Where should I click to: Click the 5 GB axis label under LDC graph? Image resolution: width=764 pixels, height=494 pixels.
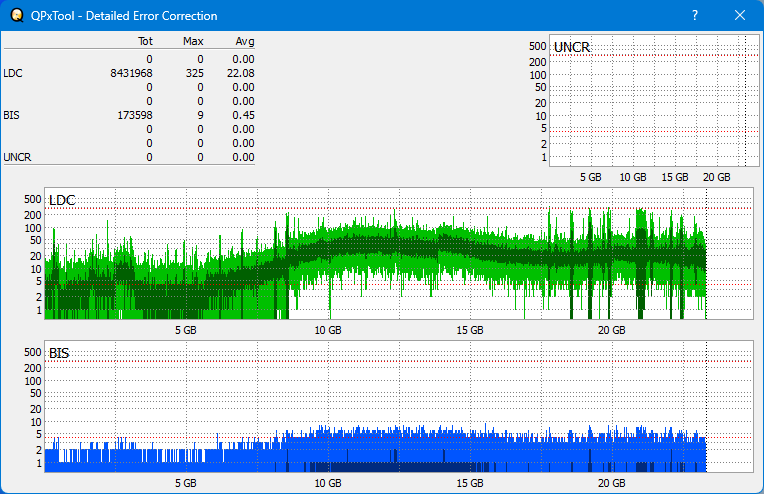click(x=186, y=330)
